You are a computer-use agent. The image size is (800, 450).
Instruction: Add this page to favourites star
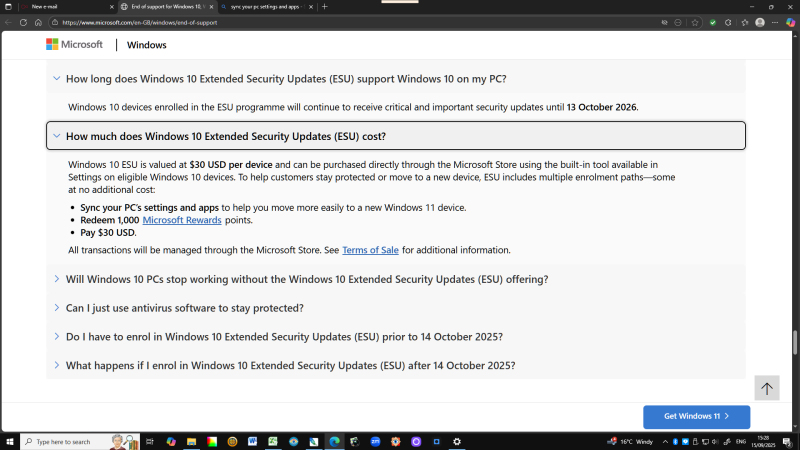692,21
